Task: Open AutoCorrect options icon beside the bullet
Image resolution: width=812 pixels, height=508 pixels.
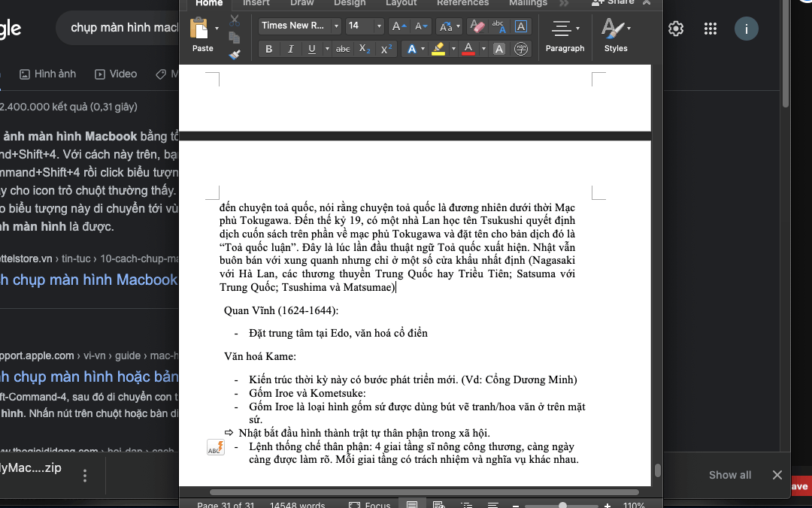Action: point(216,447)
